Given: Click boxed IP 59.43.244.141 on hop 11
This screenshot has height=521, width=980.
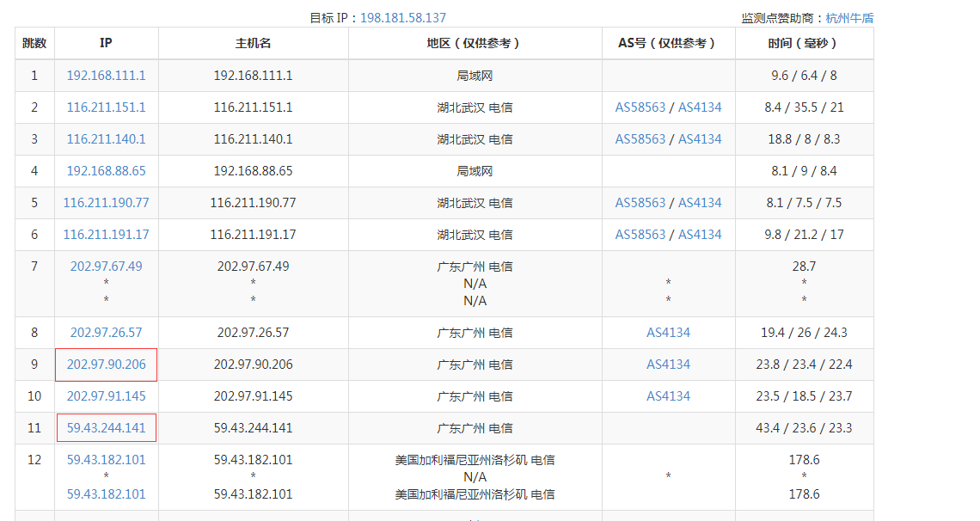Looking at the screenshot, I should tap(106, 428).
